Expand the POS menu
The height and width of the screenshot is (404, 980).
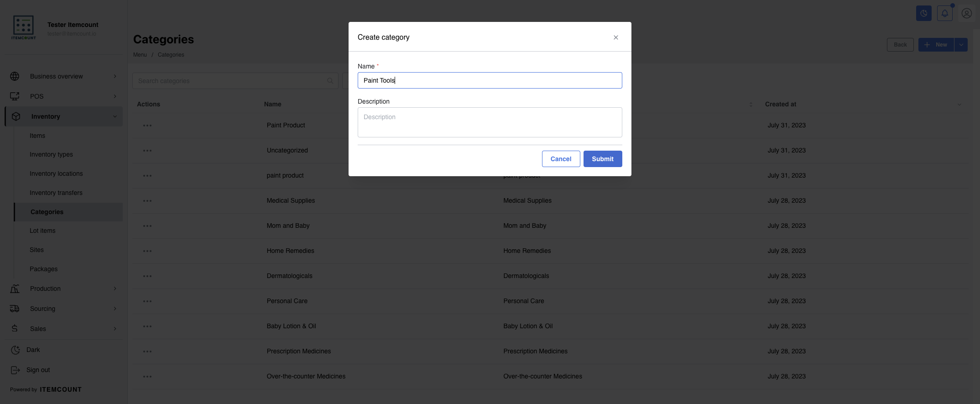click(64, 96)
